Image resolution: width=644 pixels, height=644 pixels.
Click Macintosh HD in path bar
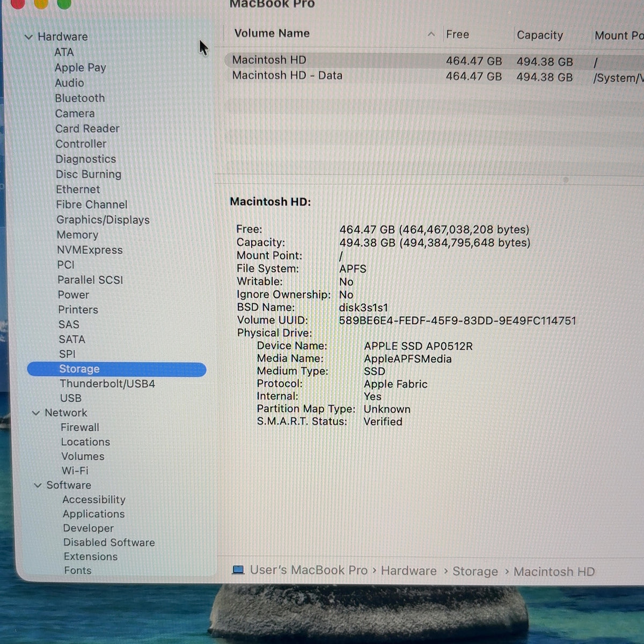coord(554,572)
